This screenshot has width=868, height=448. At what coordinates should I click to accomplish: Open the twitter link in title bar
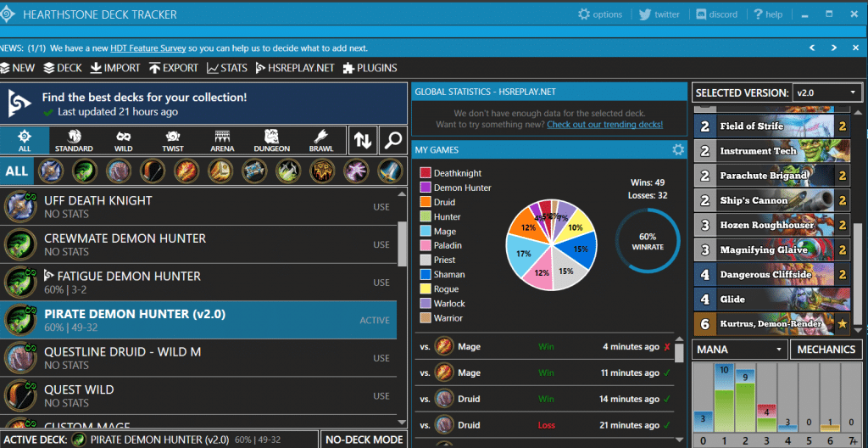(659, 14)
